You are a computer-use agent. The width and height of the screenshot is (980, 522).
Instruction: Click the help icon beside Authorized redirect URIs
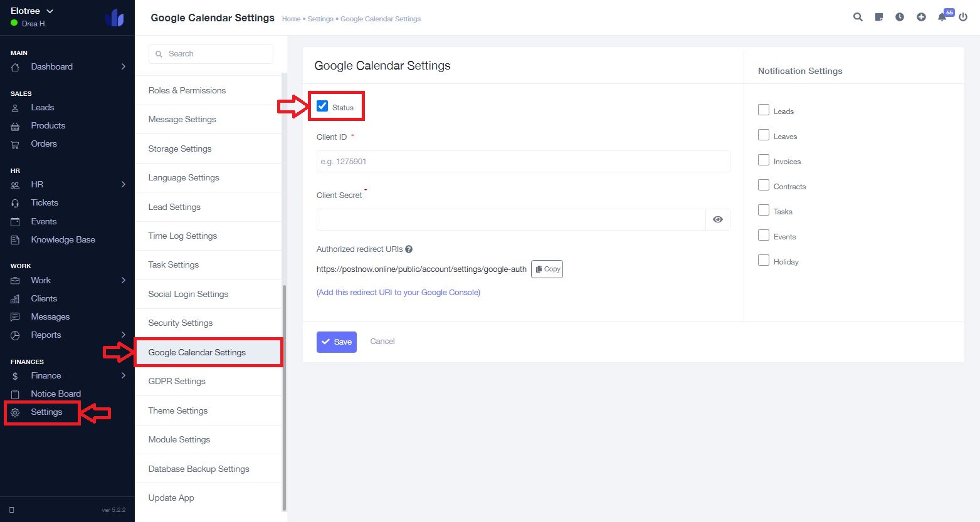coord(409,249)
